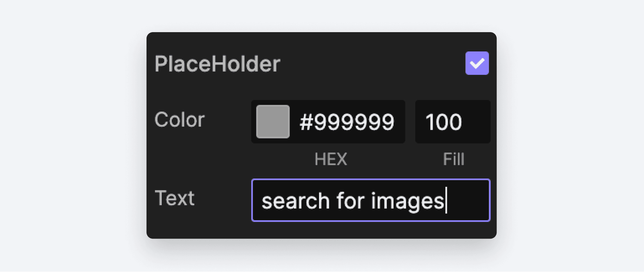Focus the placeholder text field

(370, 200)
